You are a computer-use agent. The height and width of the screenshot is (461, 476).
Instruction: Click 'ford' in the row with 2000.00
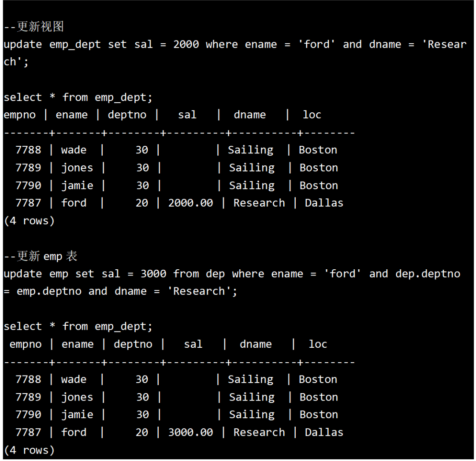pyautogui.click(x=74, y=203)
